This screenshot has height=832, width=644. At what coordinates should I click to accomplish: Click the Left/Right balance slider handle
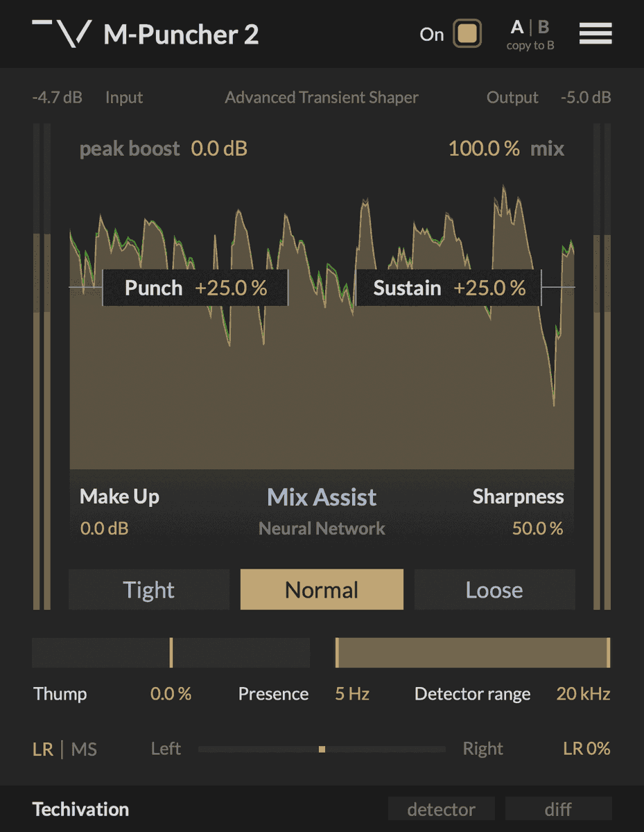pos(322,749)
